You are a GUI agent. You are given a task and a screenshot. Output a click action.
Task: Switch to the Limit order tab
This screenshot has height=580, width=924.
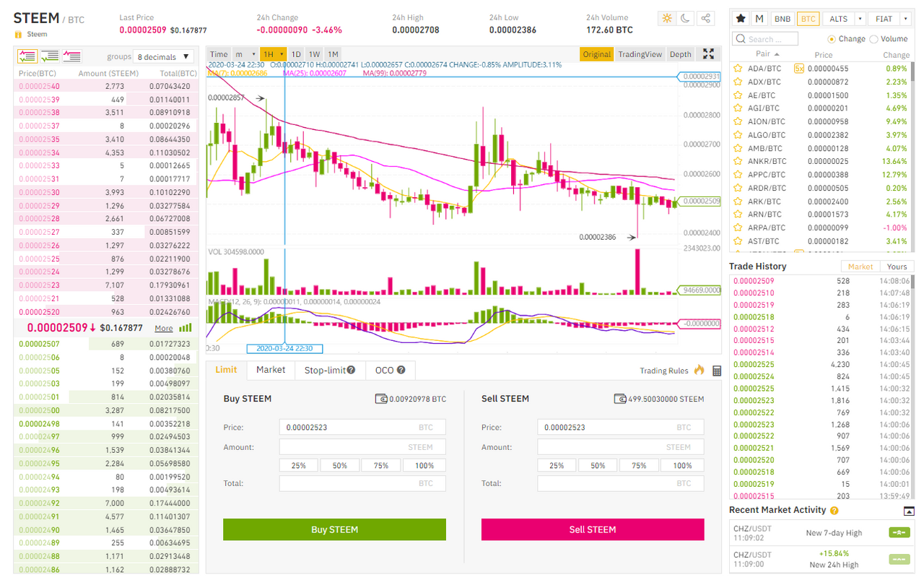(x=226, y=370)
